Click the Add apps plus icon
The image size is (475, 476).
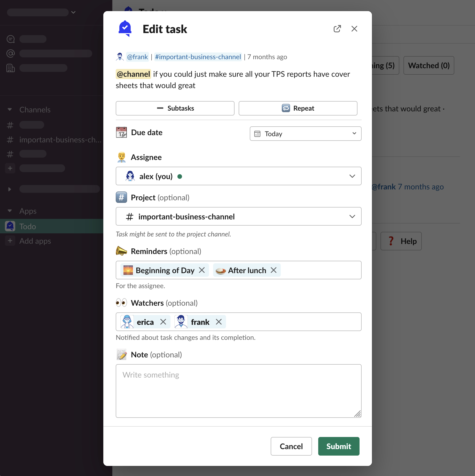pos(10,241)
